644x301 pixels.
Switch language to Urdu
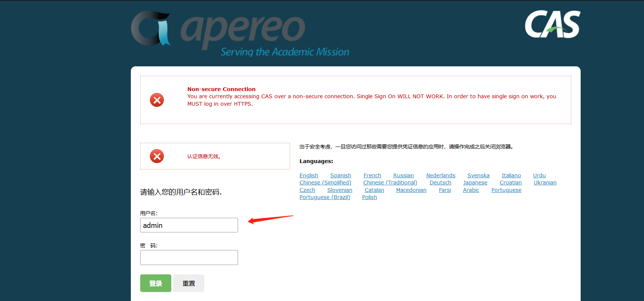click(539, 175)
